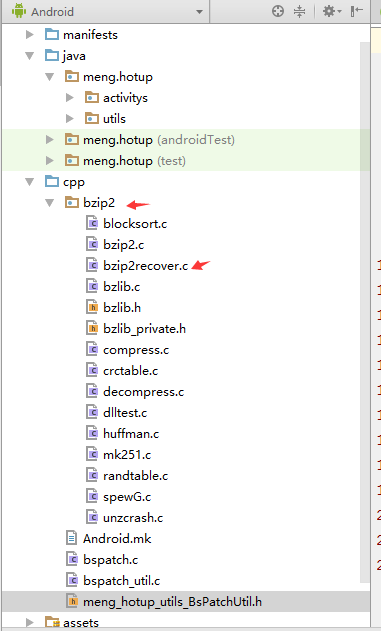
Task: Click the Android.mk file icon
Action: click(x=72, y=538)
